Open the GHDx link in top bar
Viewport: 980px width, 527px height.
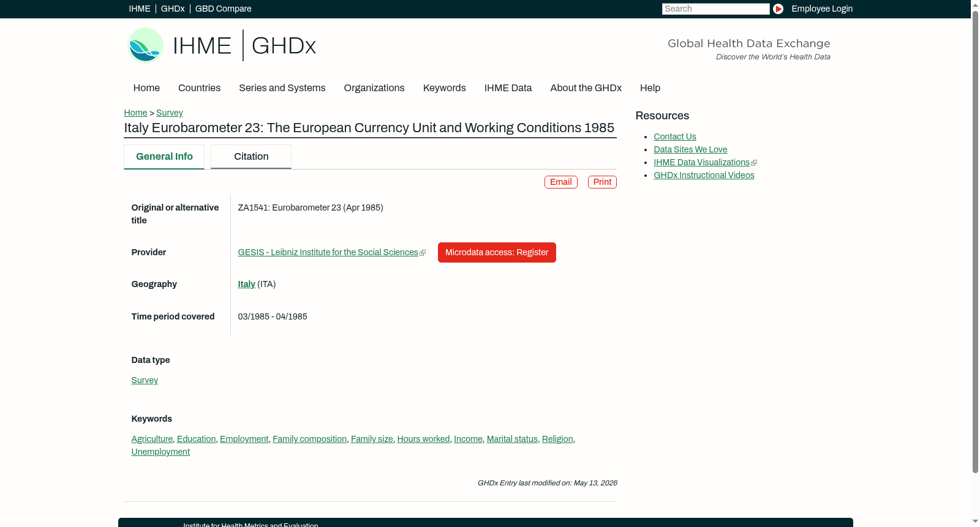coord(173,9)
